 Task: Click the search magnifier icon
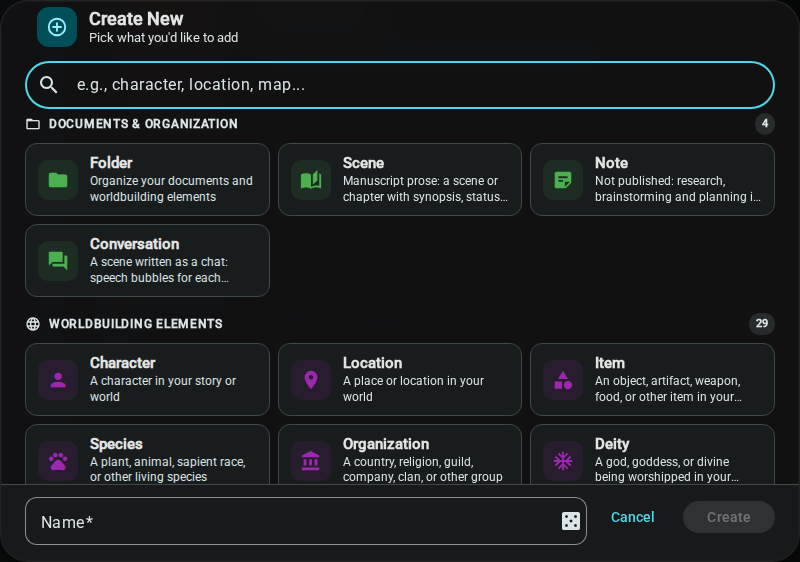tap(48, 85)
